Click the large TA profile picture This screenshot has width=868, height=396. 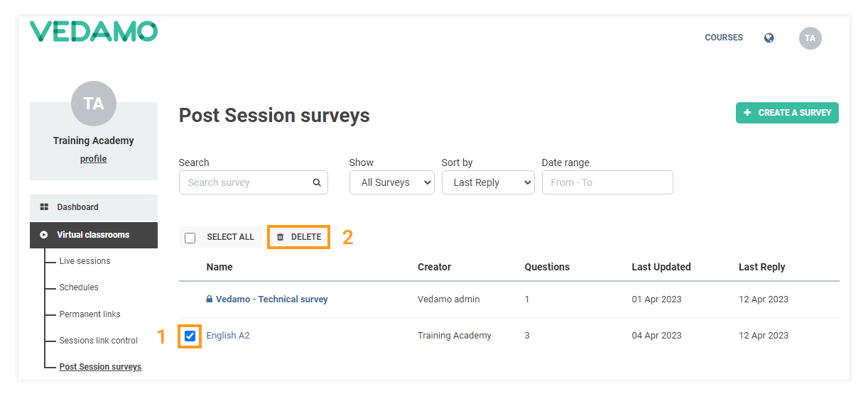tap(94, 104)
